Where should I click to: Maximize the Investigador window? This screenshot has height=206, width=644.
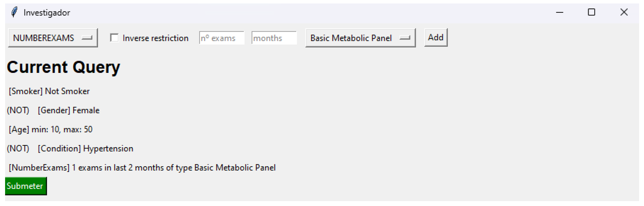591,12
